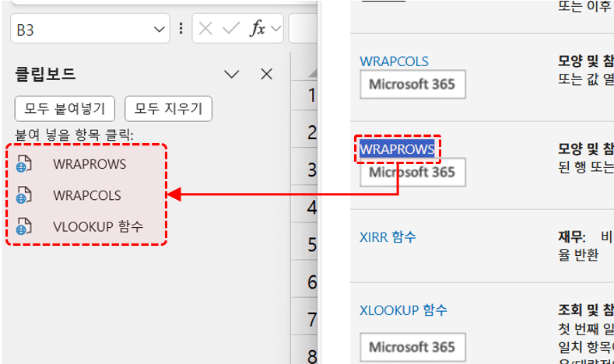The height and width of the screenshot is (364, 614).
Task: Click the WRAPROWS clipboard item icon
Action: (x=25, y=164)
